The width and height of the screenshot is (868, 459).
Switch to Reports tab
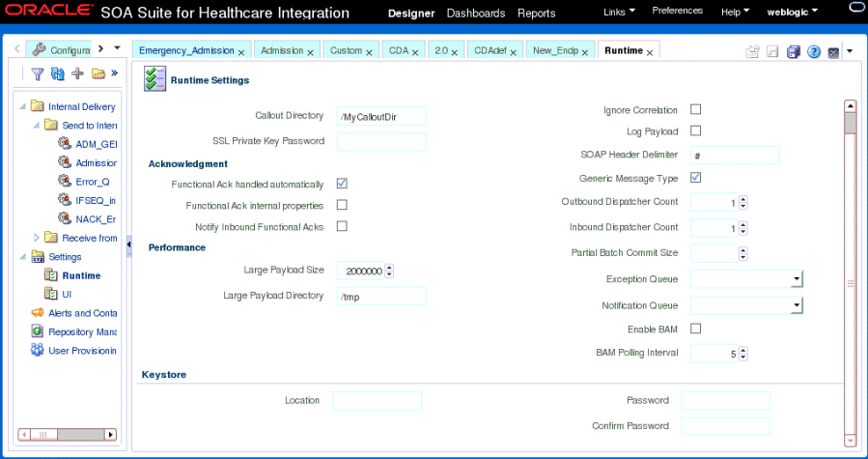click(x=537, y=13)
